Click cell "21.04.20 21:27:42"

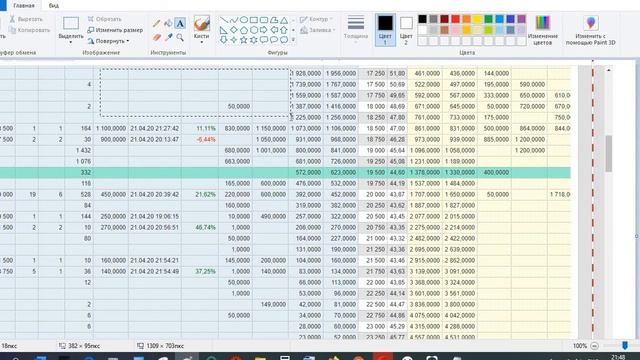click(x=155, y=128)
